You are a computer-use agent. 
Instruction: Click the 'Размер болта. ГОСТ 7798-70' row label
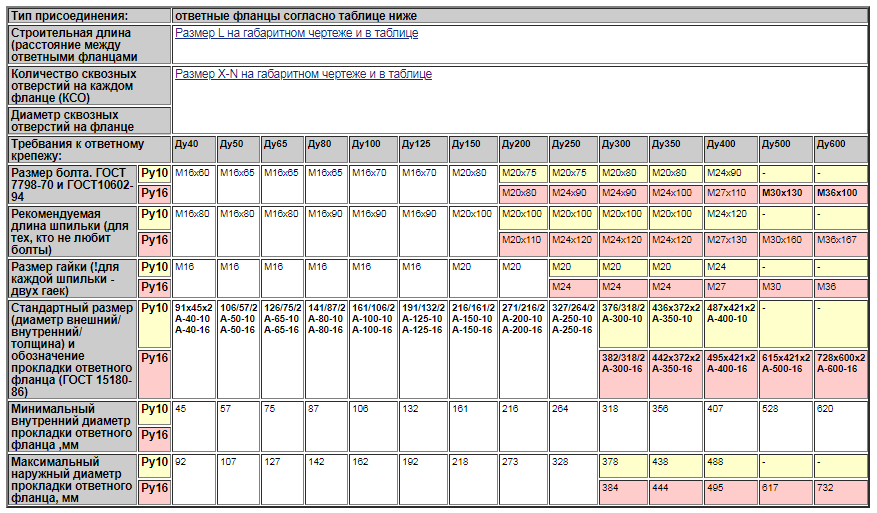coord(73,185)
